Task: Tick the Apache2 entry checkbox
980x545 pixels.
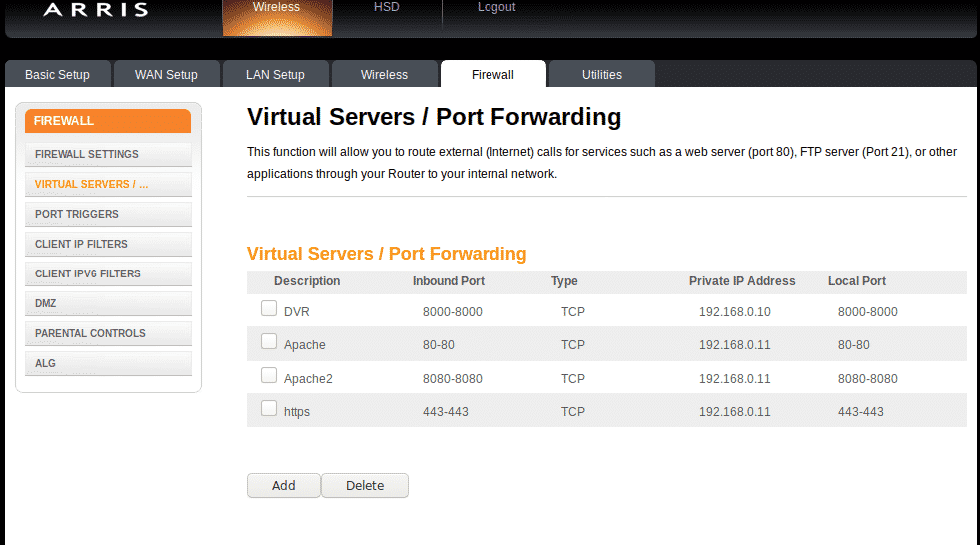Action: pos(269,376)
